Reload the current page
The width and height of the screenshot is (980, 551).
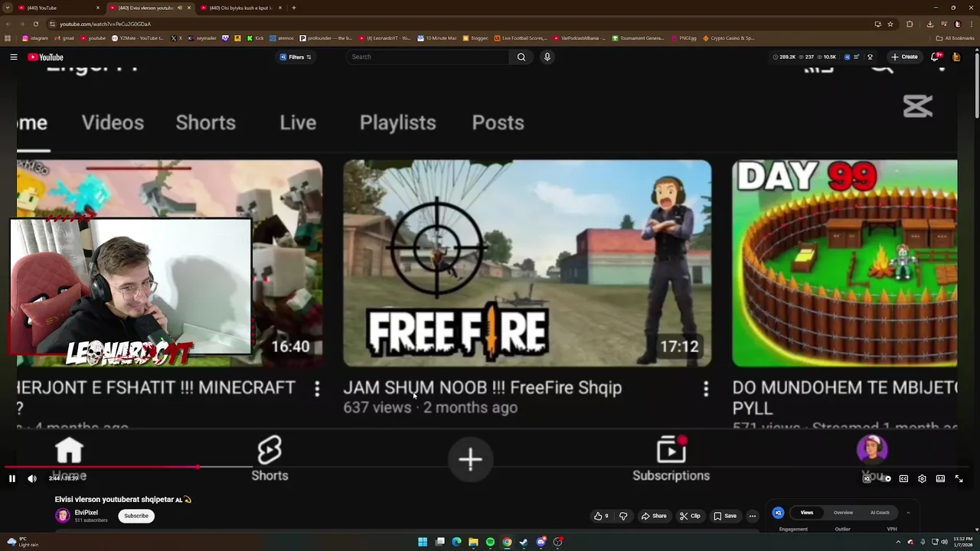coord(35,24)
